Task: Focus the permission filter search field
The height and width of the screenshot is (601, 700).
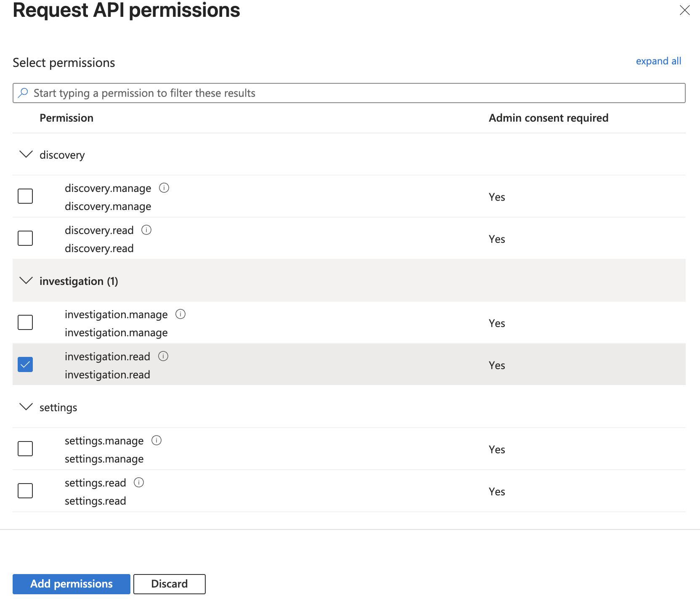Action: coord(349,93)
